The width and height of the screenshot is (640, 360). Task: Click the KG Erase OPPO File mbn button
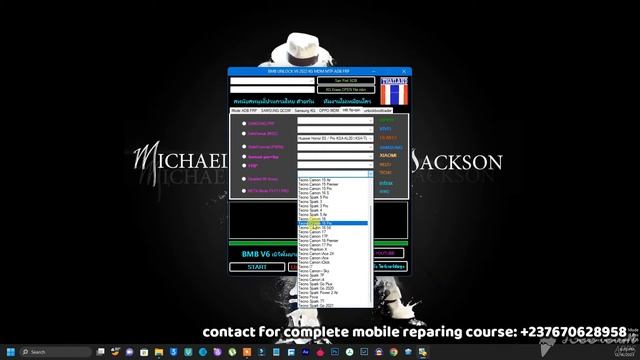[x=346, y=89]
